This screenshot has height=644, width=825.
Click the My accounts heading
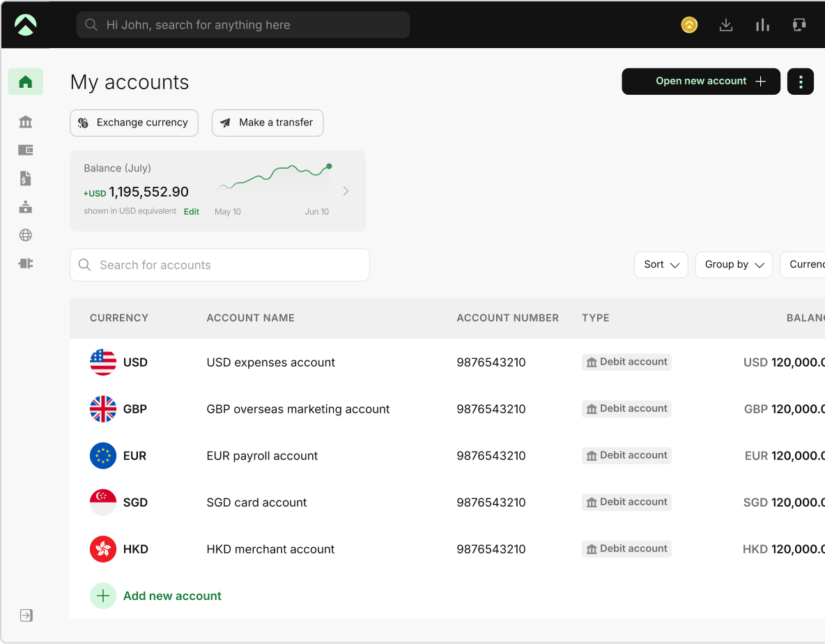pos(130,83)
